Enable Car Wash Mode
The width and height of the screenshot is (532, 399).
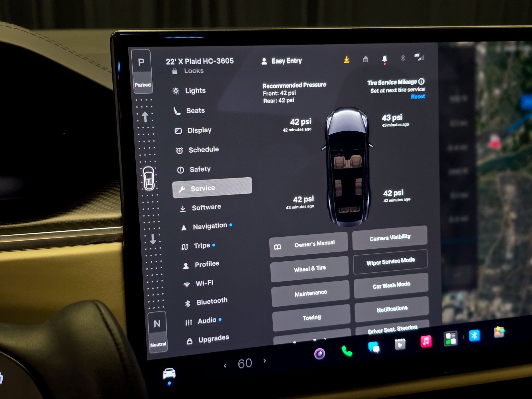391,286
